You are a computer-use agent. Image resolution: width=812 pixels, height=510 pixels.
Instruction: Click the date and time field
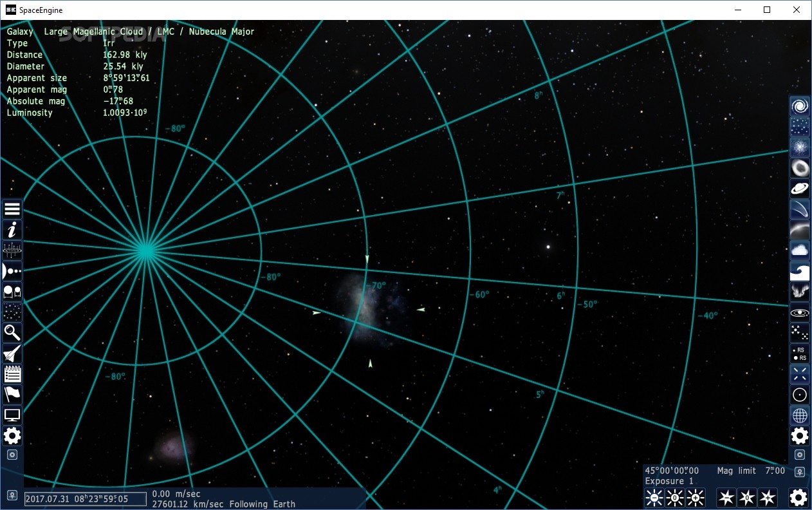pos(86,498)
